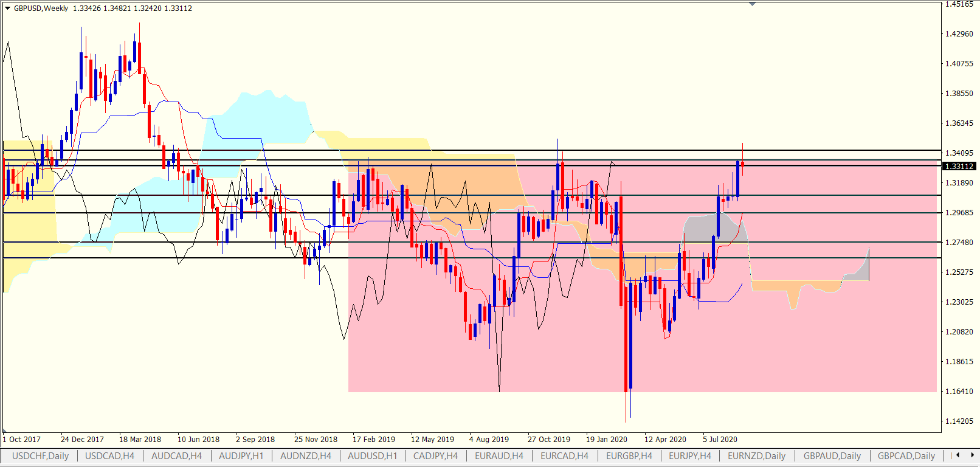Select the AUDCAD,H4 chart tab

(176, 456)
